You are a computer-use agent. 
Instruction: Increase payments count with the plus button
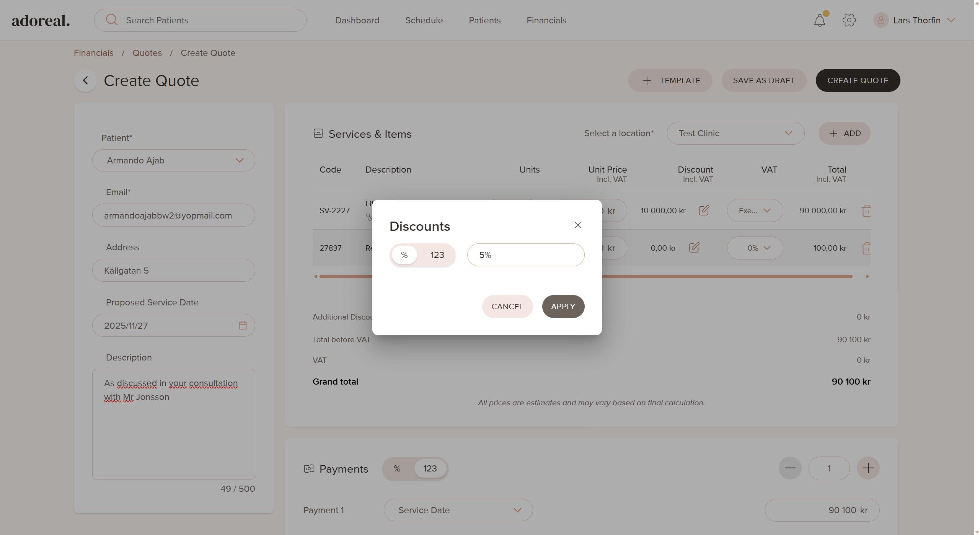pyautogui.click(x=868, y=468)
